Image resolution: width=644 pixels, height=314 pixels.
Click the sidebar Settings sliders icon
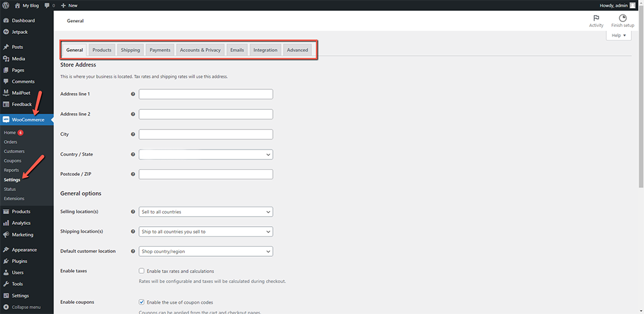6,296
